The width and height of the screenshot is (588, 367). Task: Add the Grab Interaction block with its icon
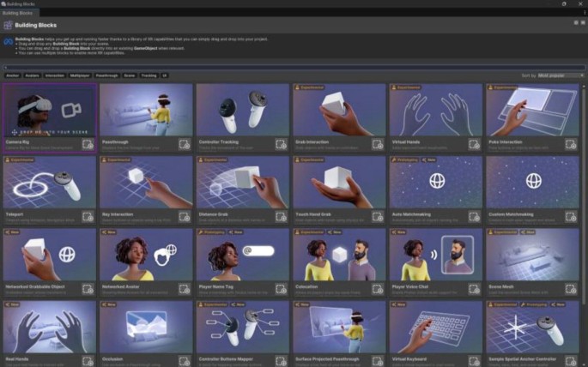(x=378, y=145)
